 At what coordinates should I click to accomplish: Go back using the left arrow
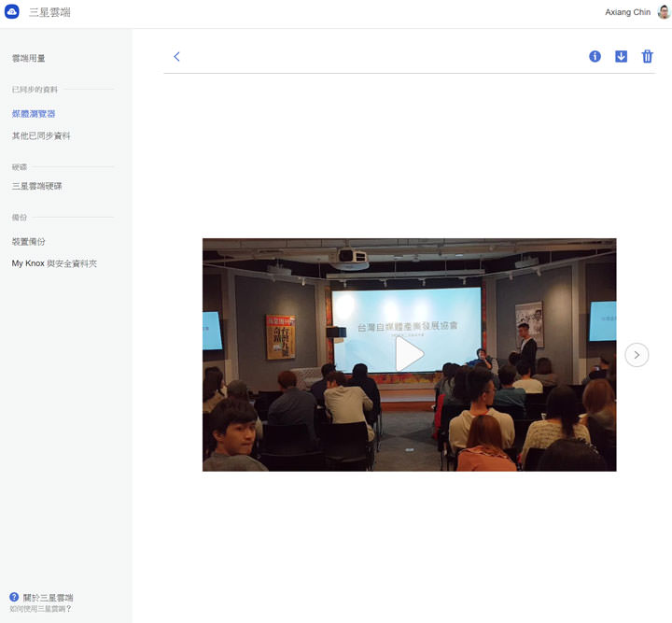click(176, 57)
